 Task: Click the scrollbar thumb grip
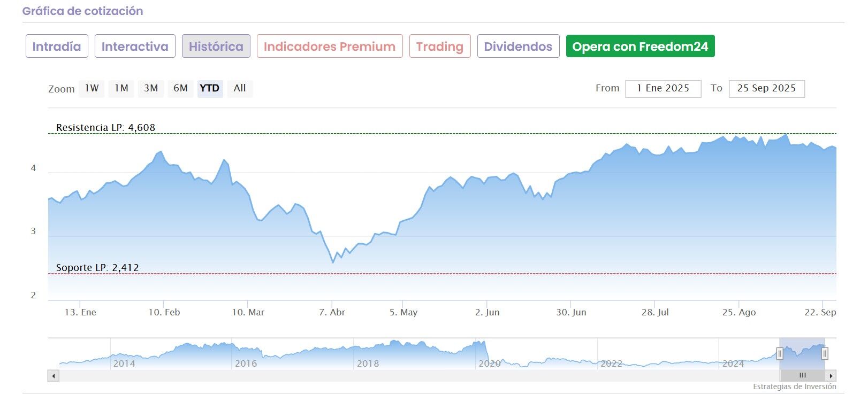pyautogui.click(x=802, y=376)
